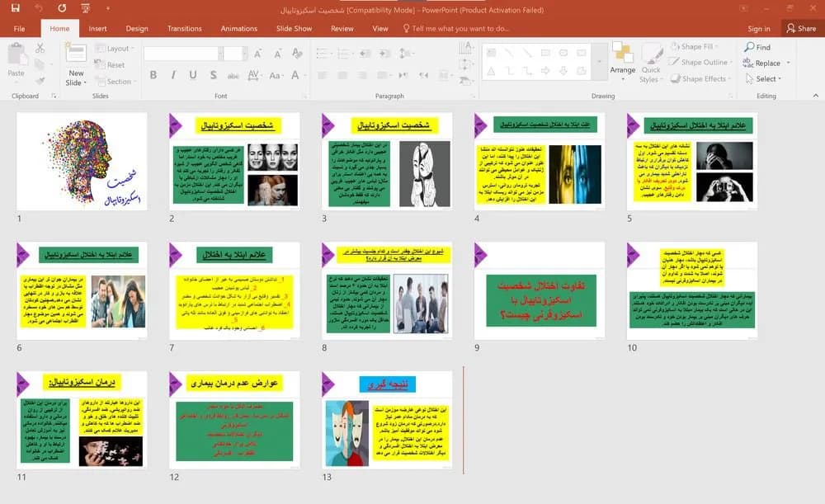Open the Insert ribbon tab

pyautogui.click(x=97, y=28)
